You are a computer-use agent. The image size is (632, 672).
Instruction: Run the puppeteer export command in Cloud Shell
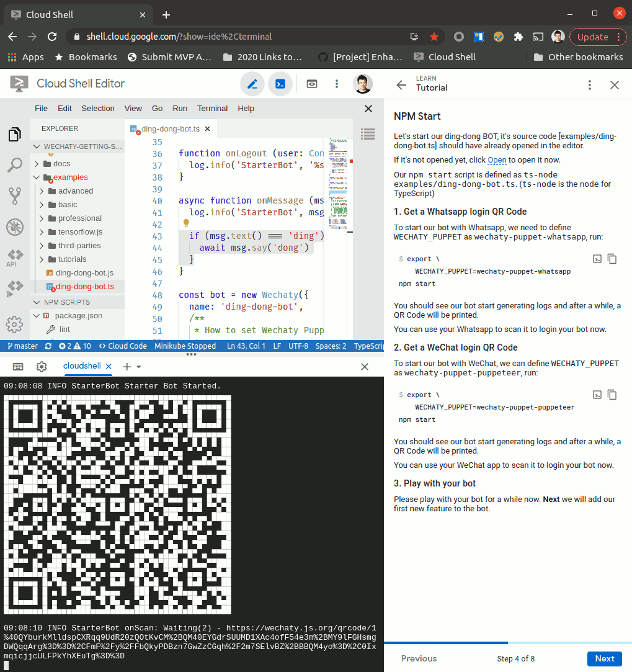(597, 395)
